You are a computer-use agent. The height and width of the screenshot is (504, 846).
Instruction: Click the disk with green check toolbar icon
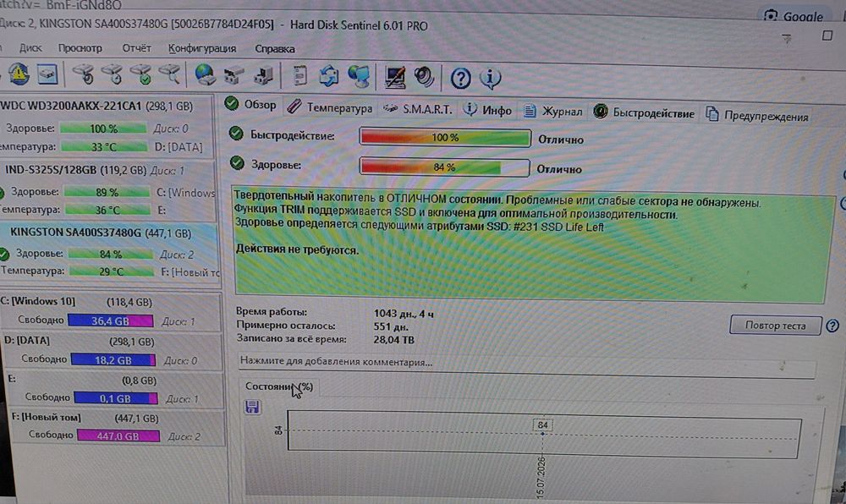point(141,74)
